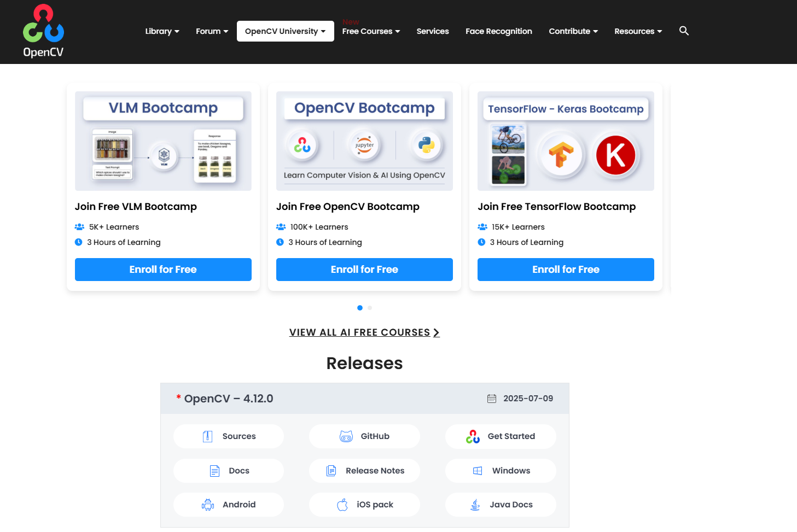This screenshot has height=532, width=797.
Task: Click the Sources zip file icon
Action: [207, 436]
